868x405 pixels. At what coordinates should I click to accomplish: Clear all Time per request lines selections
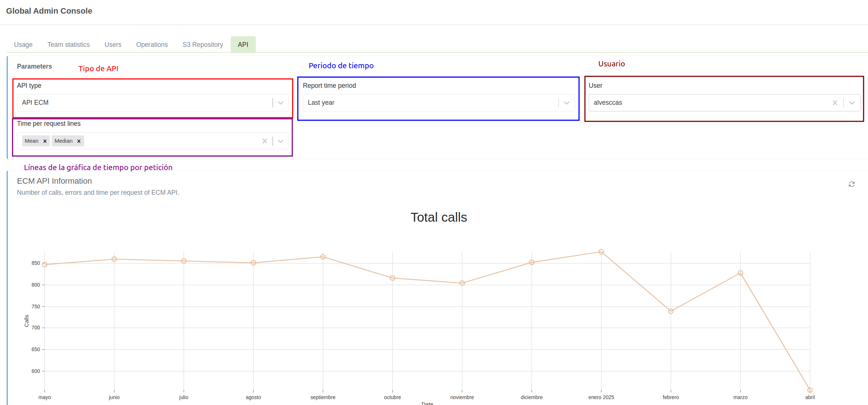click(265, 141)
